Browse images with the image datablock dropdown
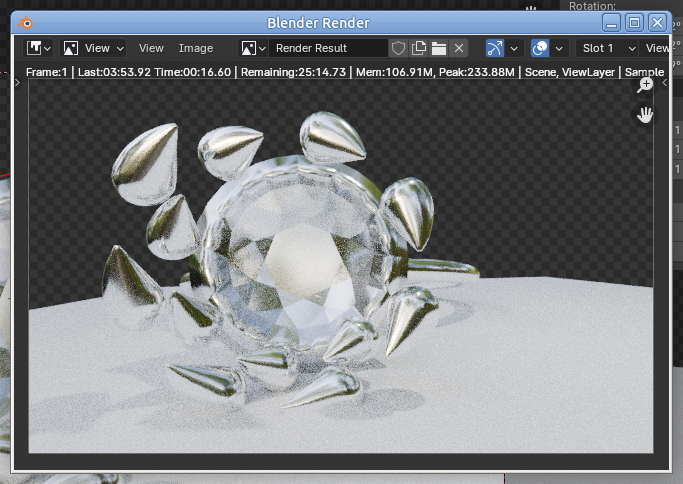This screenshot has height=484, width=683. (x=253, y=48)
